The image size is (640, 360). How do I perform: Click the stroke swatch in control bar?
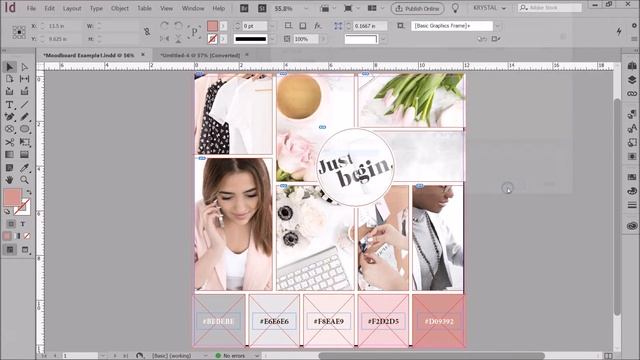tap(212, 39)
